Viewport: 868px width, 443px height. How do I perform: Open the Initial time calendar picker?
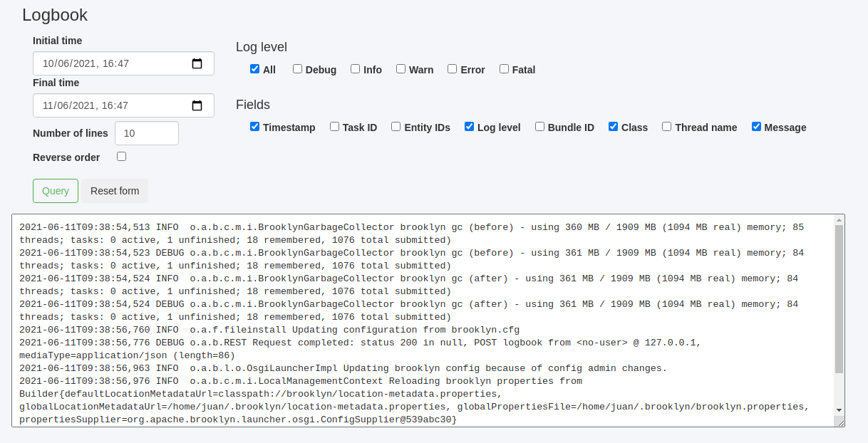[x=197, y=63]
